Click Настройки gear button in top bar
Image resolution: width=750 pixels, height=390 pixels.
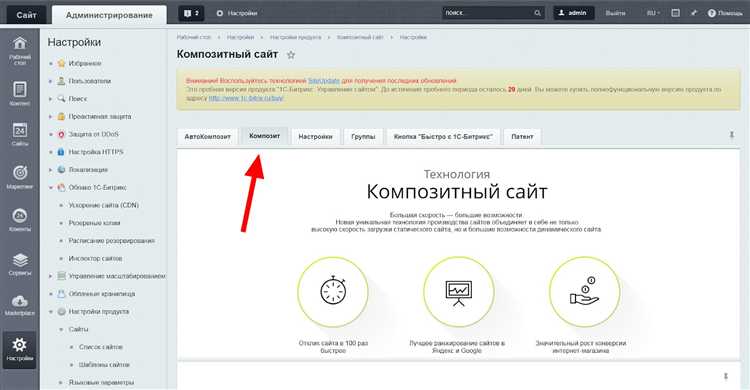(x=237, y=13)
